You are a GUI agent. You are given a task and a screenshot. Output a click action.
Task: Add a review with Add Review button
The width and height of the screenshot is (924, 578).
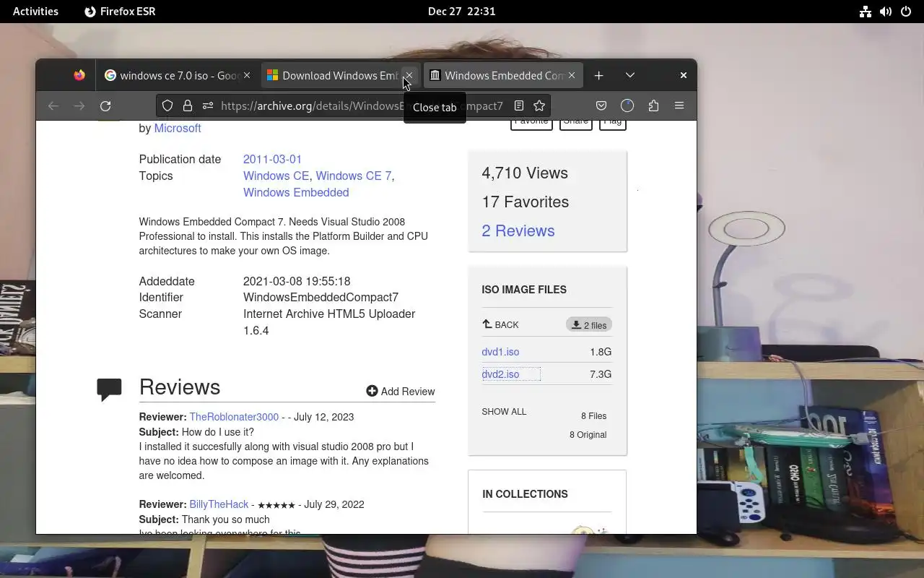401,391
